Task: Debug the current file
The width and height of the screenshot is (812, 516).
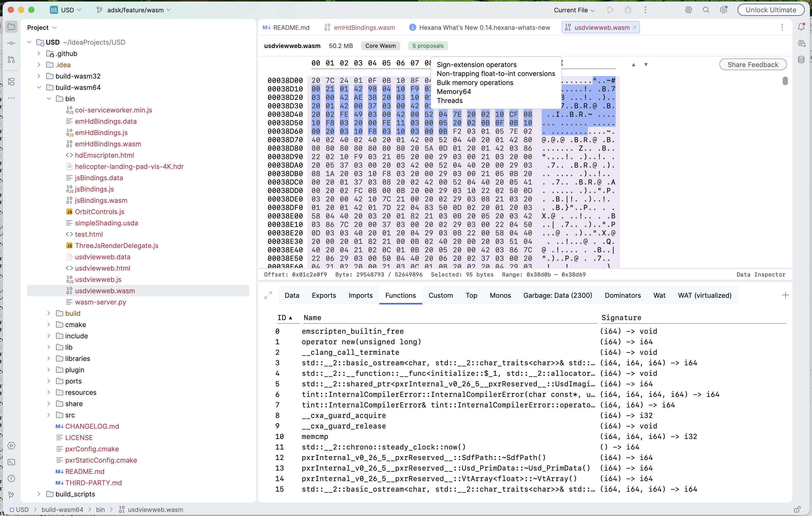Action: tap(628, 10)
